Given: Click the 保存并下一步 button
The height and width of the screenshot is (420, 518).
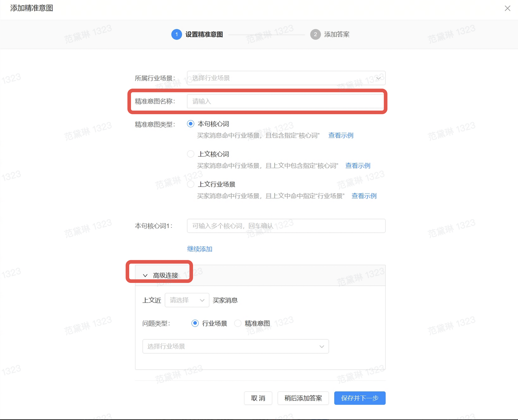Looking at the screenshot, I should point(360,398).
